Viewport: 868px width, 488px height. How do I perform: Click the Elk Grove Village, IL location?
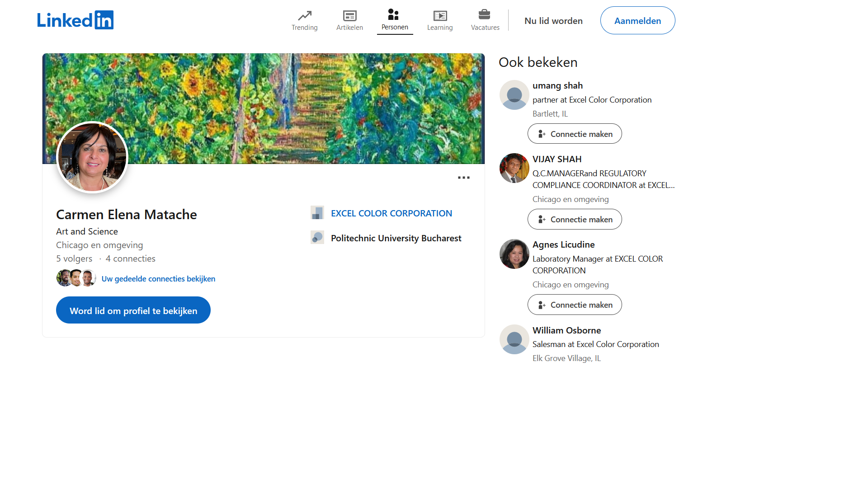point(566,358)
